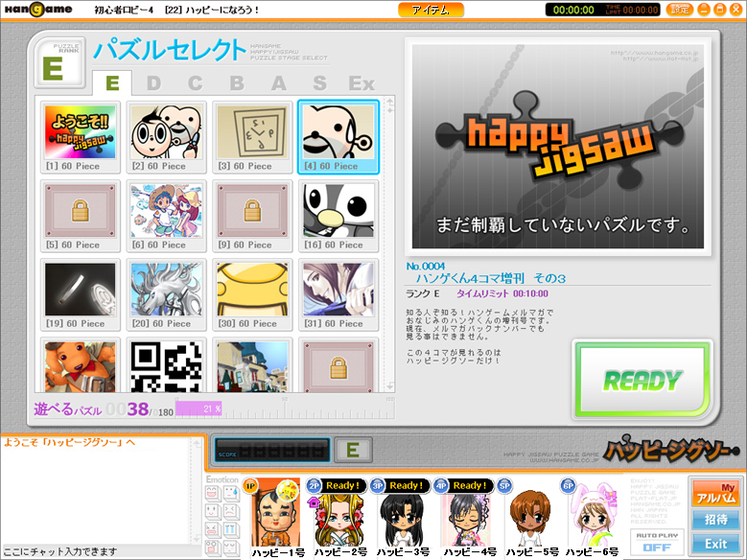Select puzzle [2] 60 Piece thumbnail
747x560 pixels.
tap(166, 137)
